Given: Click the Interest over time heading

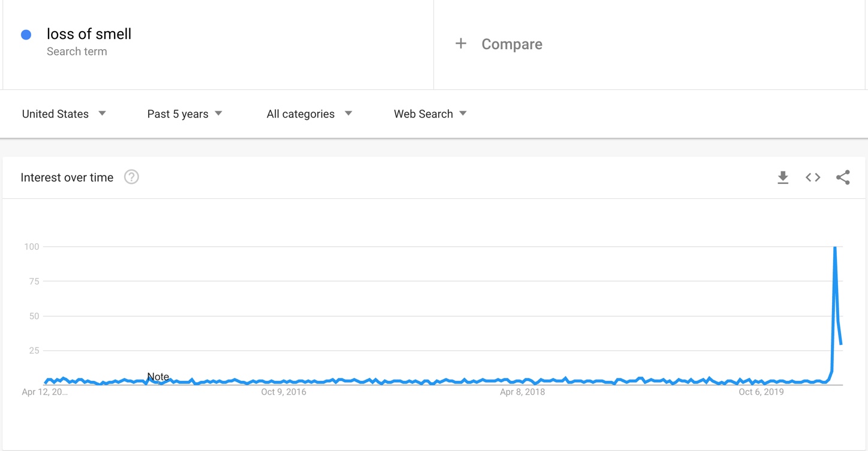Looking at the screenshot, I should click(67, 177).
